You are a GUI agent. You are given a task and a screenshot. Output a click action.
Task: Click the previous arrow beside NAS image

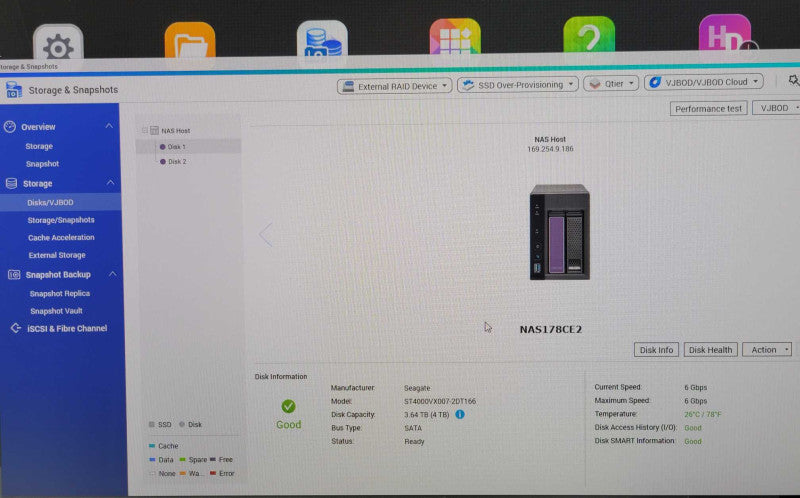click(265, 235)
